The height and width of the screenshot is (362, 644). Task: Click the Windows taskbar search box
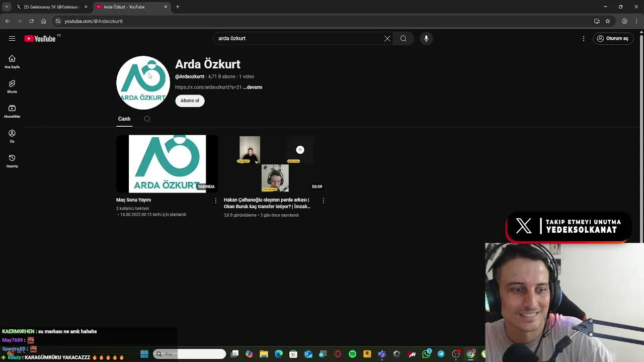tap(190, 354)
